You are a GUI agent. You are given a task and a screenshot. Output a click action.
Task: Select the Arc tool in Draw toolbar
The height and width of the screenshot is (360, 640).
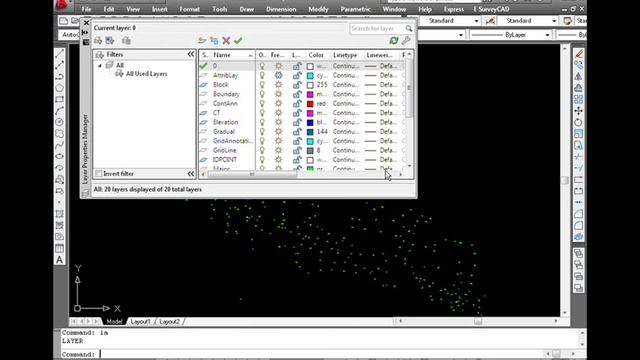click(60, 111)
